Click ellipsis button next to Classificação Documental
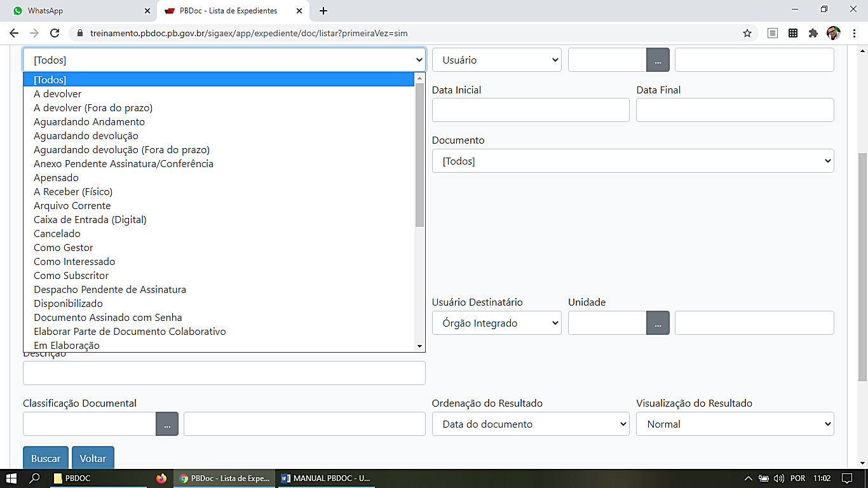Viewport: 868px width, 488px height. 167,424
